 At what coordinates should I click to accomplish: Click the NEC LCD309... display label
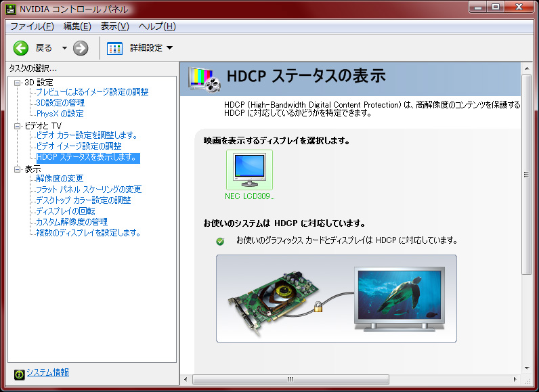[250, 196]
